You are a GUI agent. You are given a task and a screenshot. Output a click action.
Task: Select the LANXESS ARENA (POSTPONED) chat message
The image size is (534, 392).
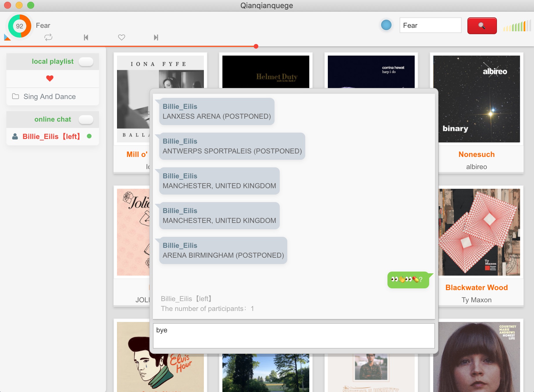tap(217, 111)
